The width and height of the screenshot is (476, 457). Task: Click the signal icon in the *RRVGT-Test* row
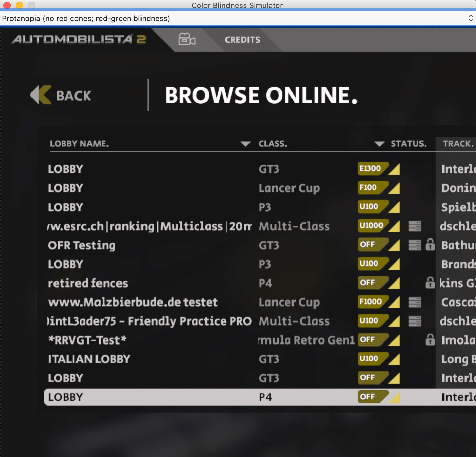pos(394,340)
